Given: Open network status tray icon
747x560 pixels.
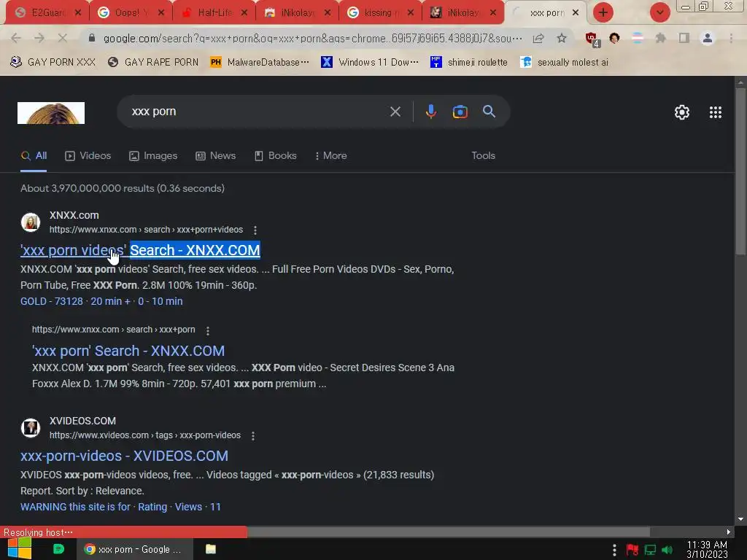Looking at the screenshot, I should 650,550.
